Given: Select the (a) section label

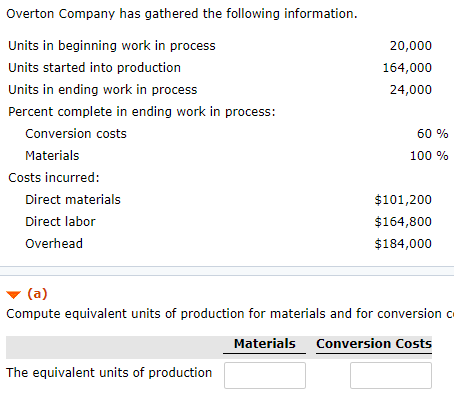Looking at the screenshot, I should tap(37, 294).
